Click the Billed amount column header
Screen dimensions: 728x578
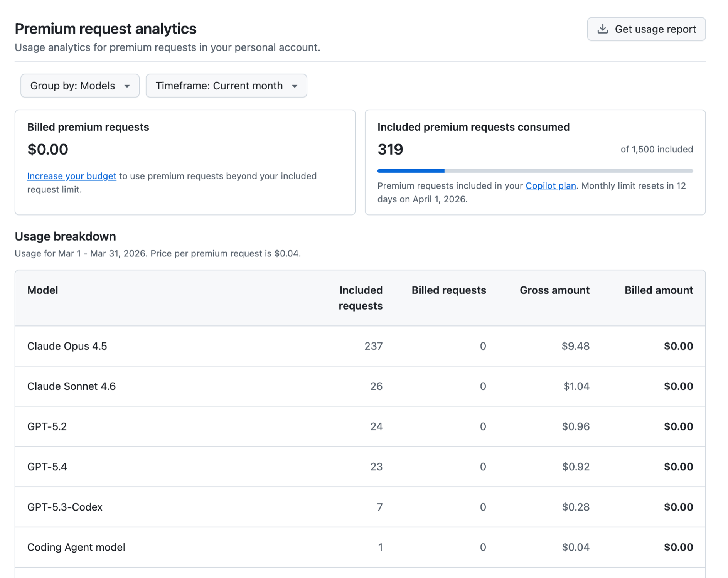pos(658,290)
